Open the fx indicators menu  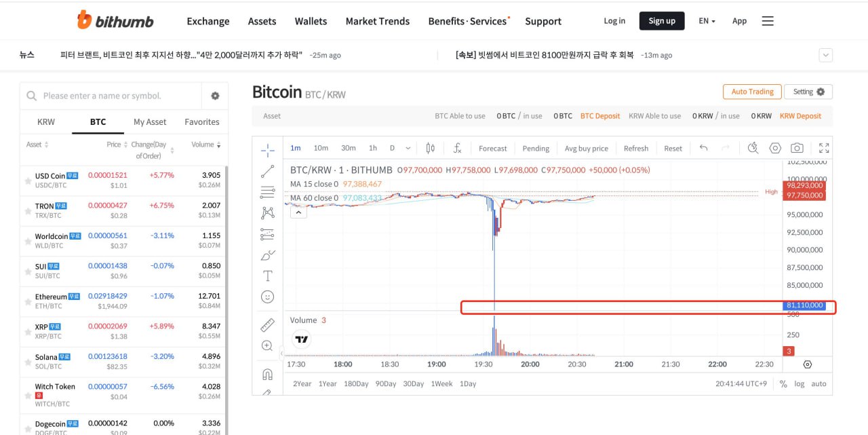458,148
